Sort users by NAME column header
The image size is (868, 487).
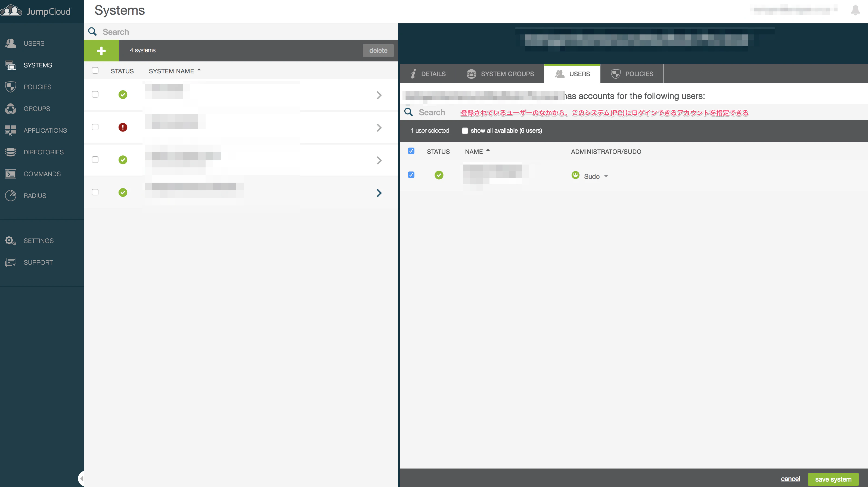pos(474,152)
